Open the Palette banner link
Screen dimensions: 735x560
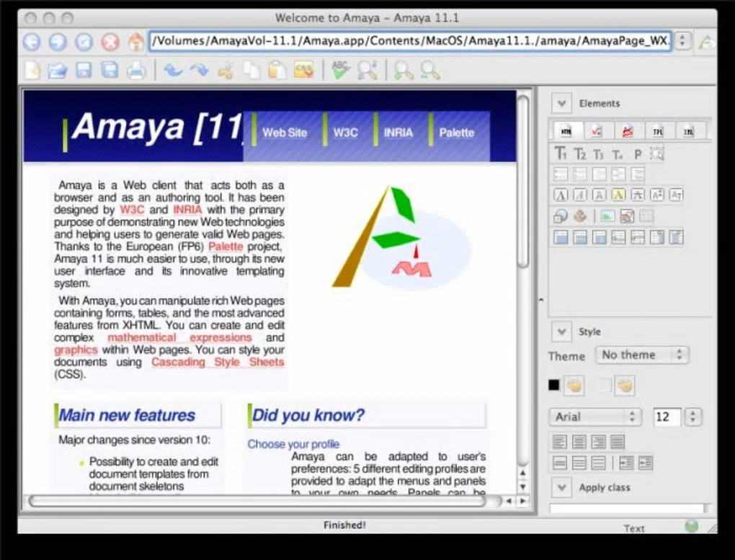tap(457, 133)
